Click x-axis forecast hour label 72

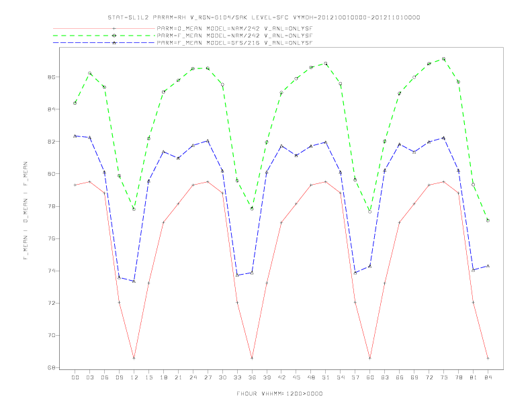pos(429,377)
